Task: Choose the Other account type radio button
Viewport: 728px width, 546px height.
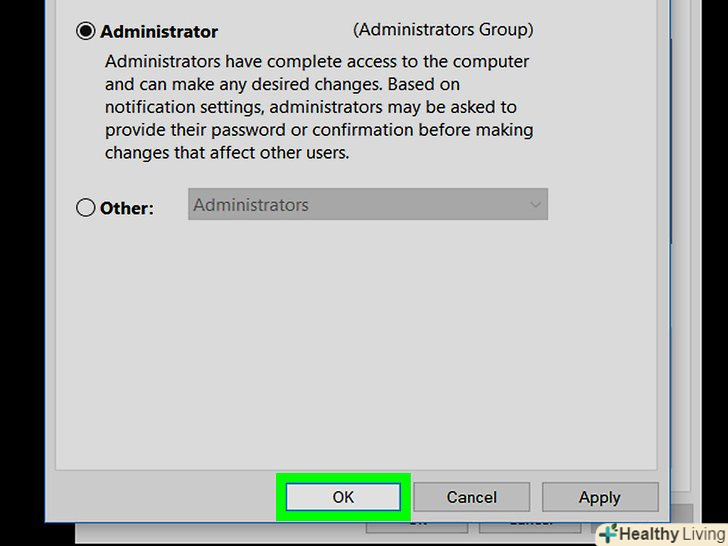Action: (86, 208)
